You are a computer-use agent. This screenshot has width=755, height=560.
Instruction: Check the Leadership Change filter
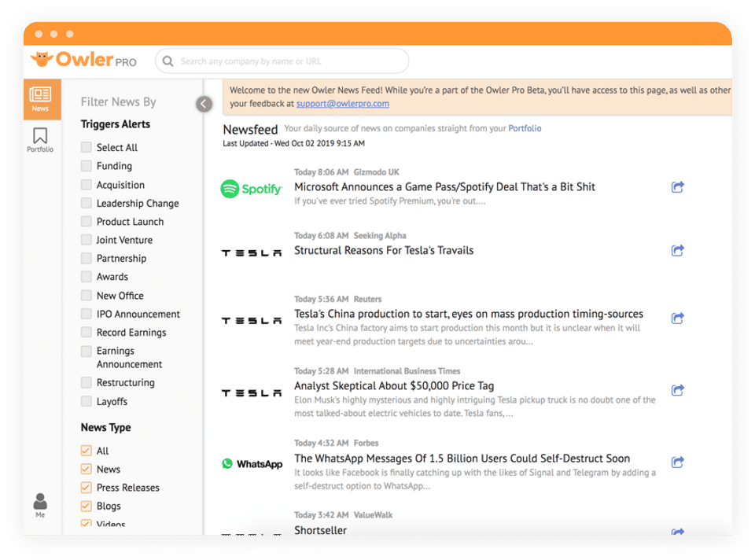pos(87,203)
